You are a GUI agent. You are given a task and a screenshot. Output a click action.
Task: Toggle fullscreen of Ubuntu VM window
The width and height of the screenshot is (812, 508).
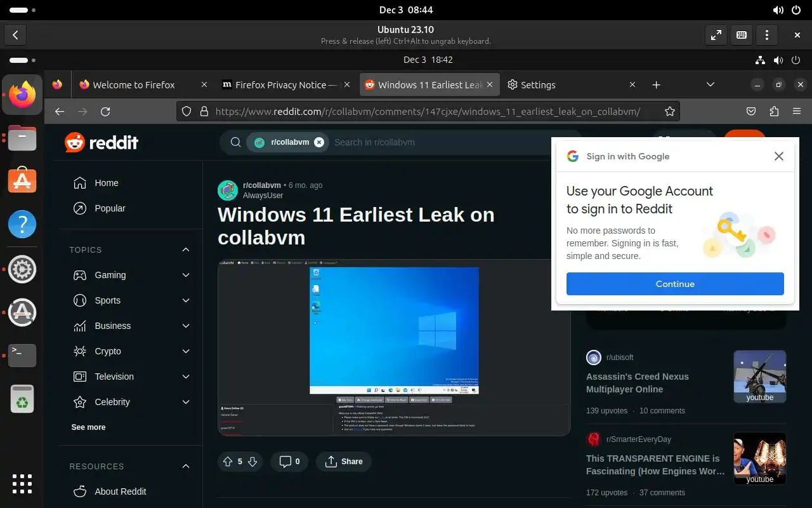(x=716, y=35)
